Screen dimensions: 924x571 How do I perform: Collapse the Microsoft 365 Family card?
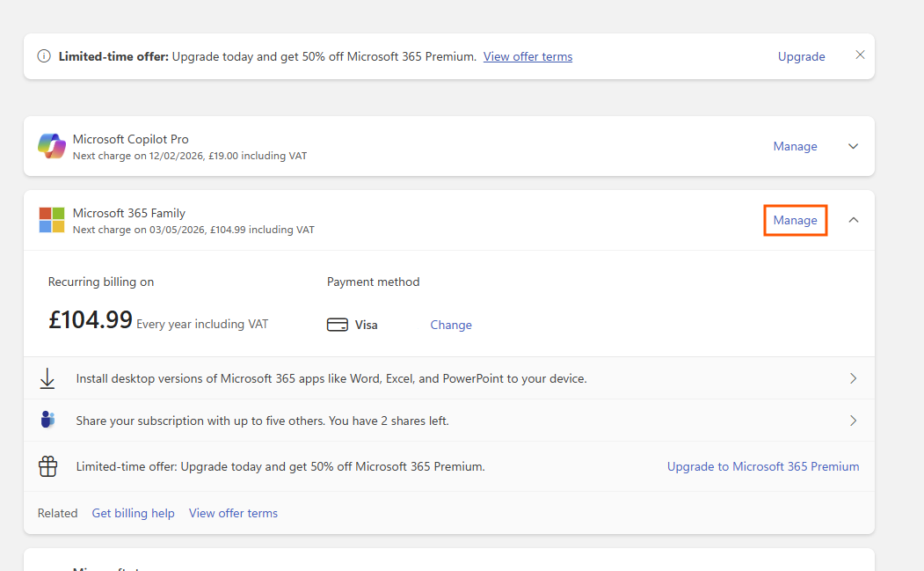(853, 220)
